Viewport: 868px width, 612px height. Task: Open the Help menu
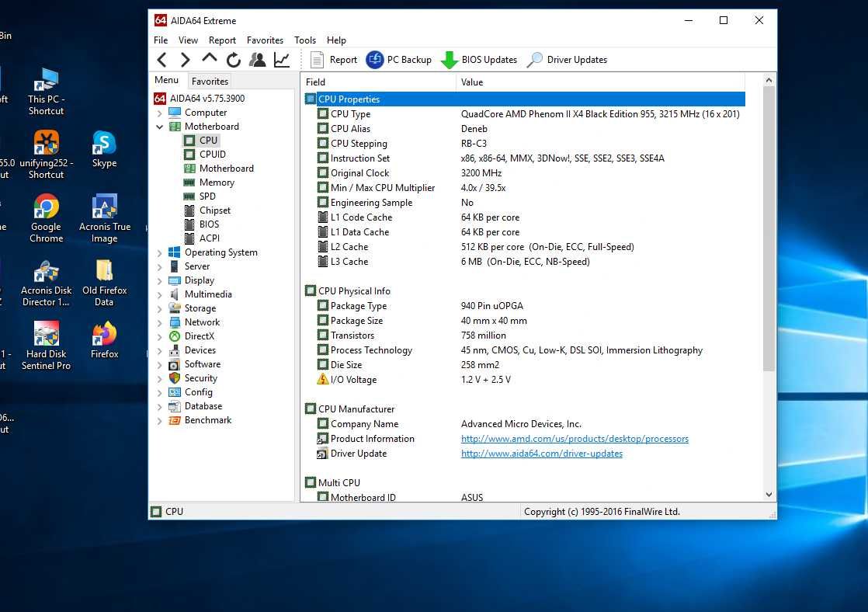(336, 40)
